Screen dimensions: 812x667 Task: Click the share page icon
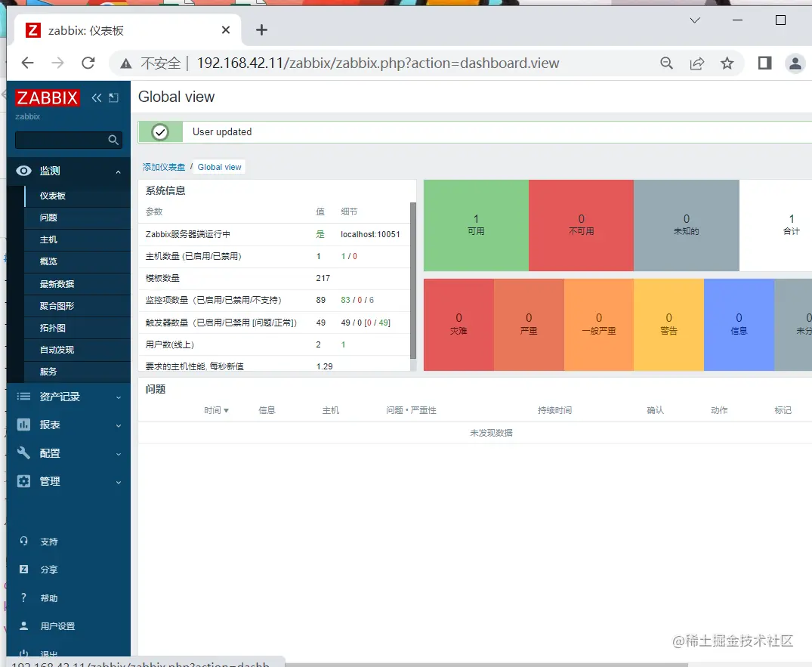click(x=697, y=63)
